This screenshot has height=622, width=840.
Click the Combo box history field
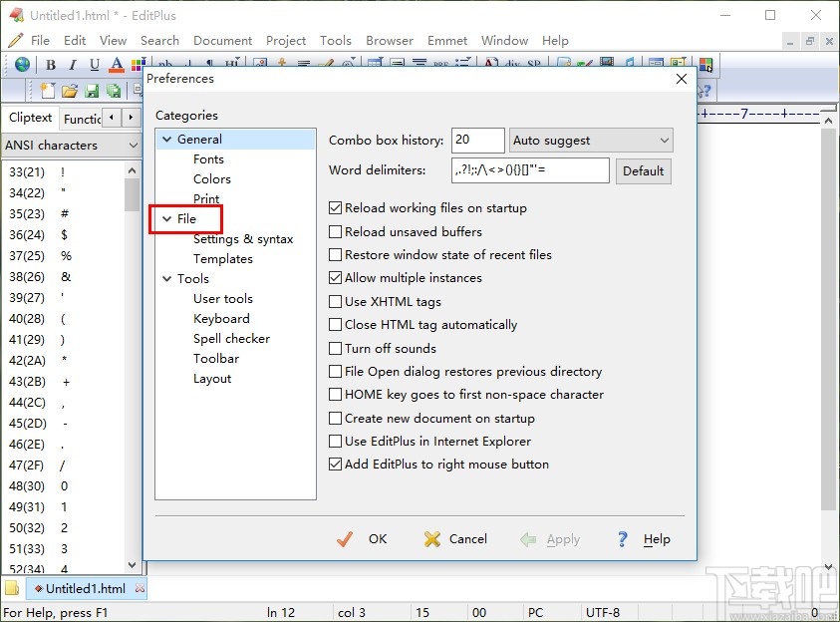(478, 141)
